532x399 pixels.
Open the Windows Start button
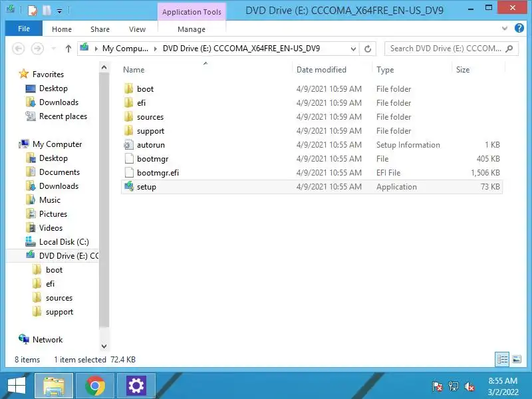[x=16, y=386]
